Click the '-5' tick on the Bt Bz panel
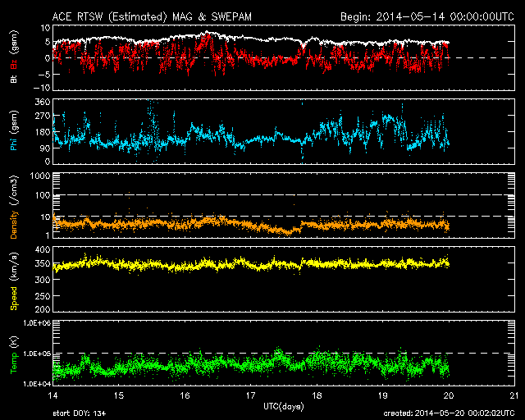 [x=43, y=75]
